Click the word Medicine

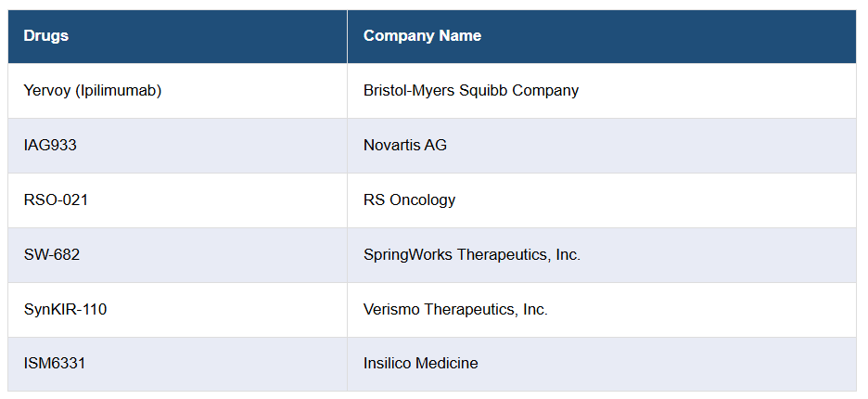point(449,365)
